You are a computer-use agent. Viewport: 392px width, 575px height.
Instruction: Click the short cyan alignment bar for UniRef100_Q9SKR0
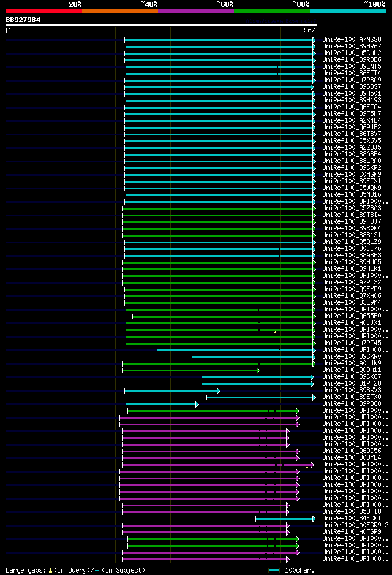254,357
